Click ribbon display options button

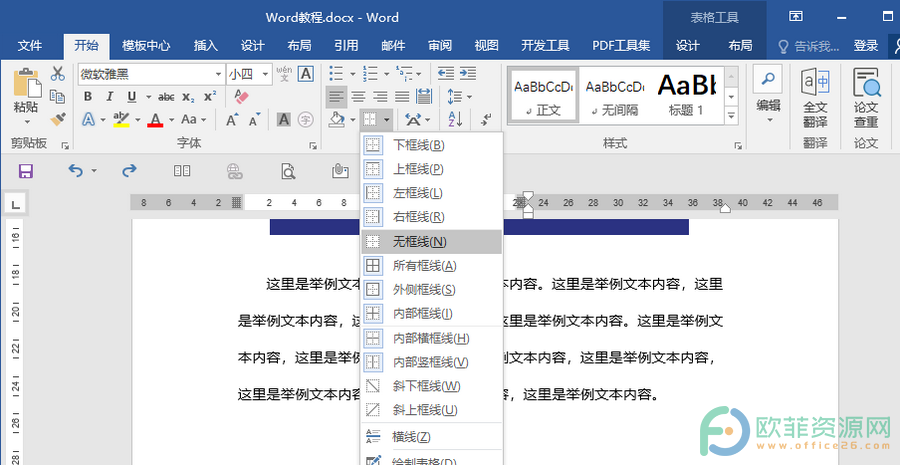[795, 16]
